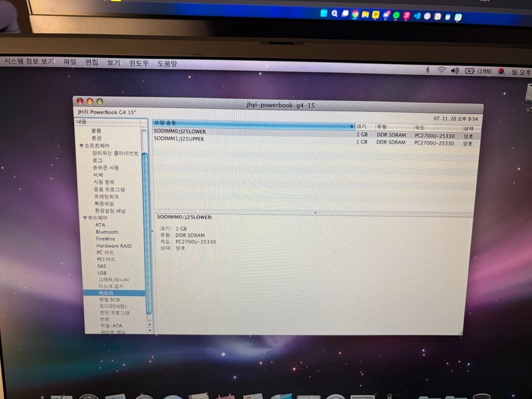Select the SODIMM0/J25LOWER memory row
The width and height of the screenshot is (532, 399).
[x=316, y=134]
